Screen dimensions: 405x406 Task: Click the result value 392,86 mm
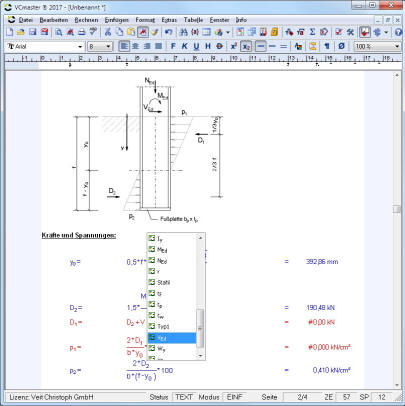322,262
